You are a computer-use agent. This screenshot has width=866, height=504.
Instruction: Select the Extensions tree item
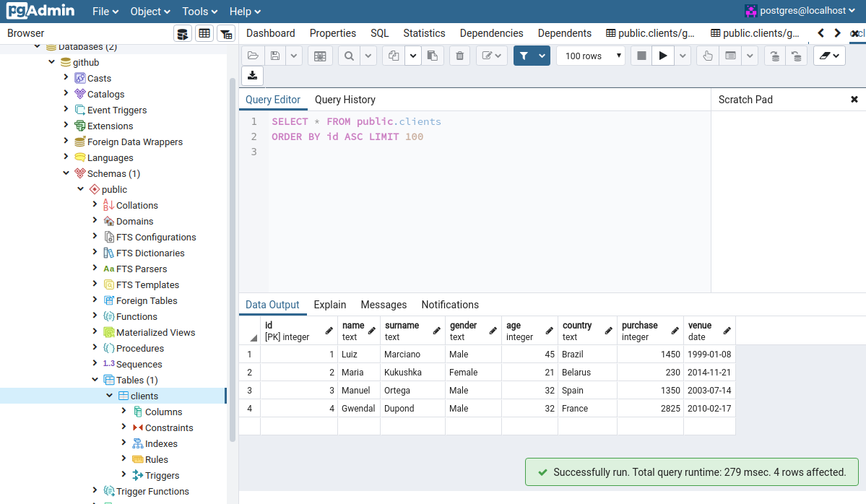(x=110, y=126)
